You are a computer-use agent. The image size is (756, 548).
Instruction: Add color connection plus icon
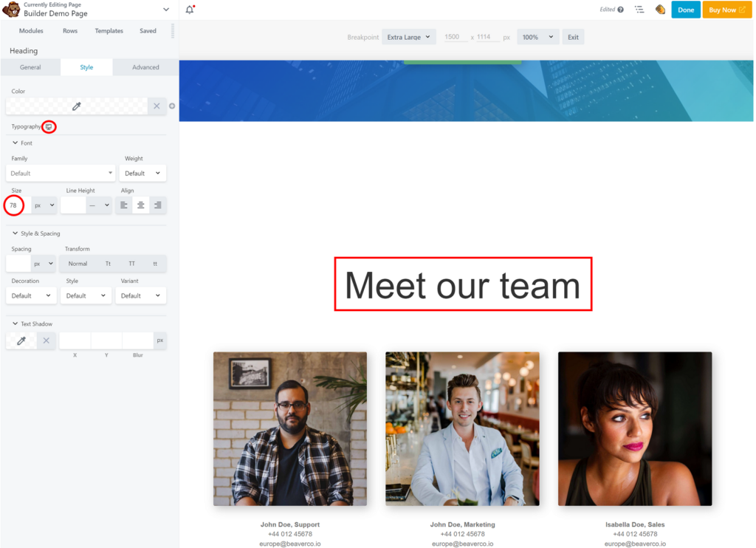(171, 106)
